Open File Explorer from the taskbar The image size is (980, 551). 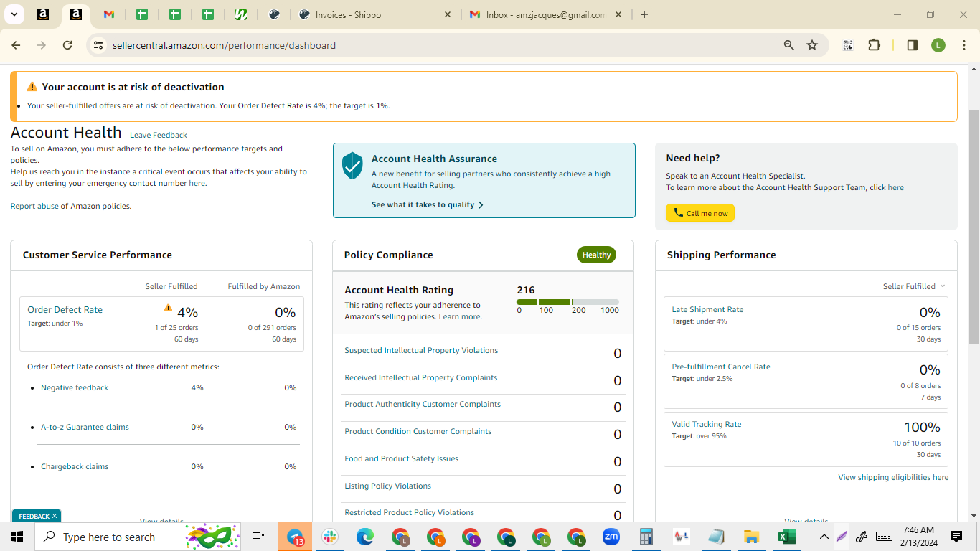tap(751, 537)
